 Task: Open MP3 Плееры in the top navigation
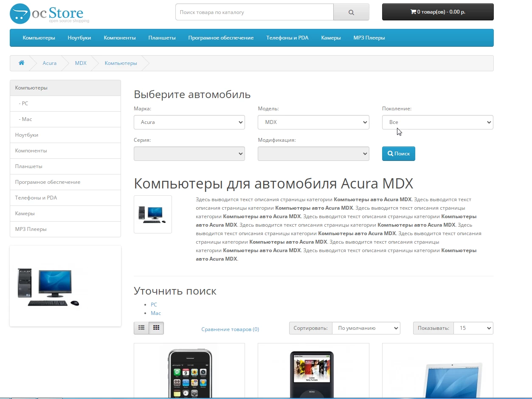(369, 38)
